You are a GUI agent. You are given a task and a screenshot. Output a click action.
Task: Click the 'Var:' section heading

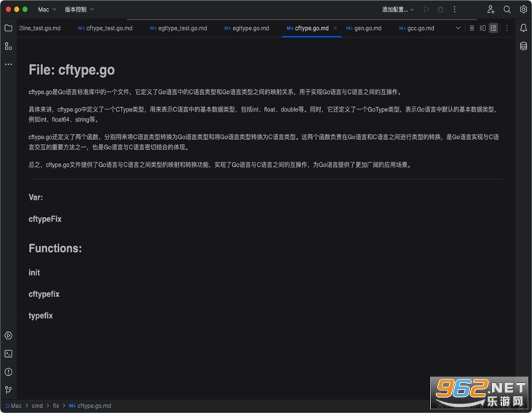point(36,197)
